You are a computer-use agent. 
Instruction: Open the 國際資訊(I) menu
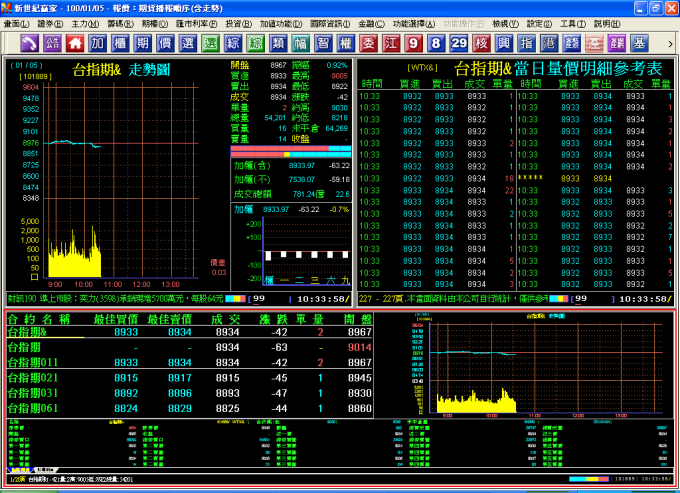click(330, 24)
